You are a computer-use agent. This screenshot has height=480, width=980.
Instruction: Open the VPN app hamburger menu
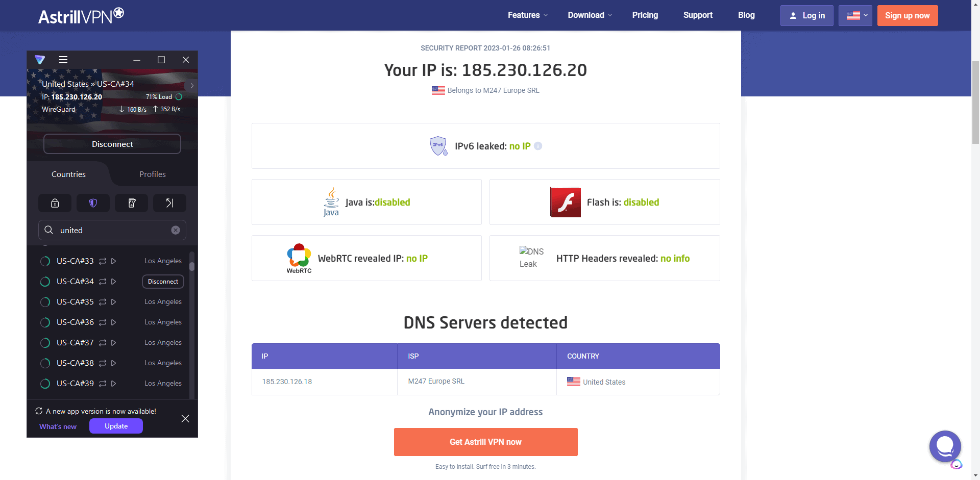pos(63,60)
